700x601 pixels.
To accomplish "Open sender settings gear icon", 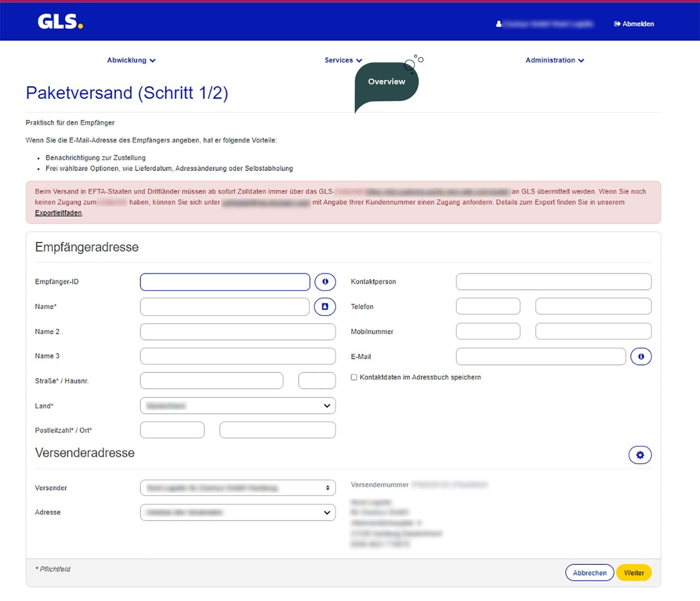I will click(640, 455).
